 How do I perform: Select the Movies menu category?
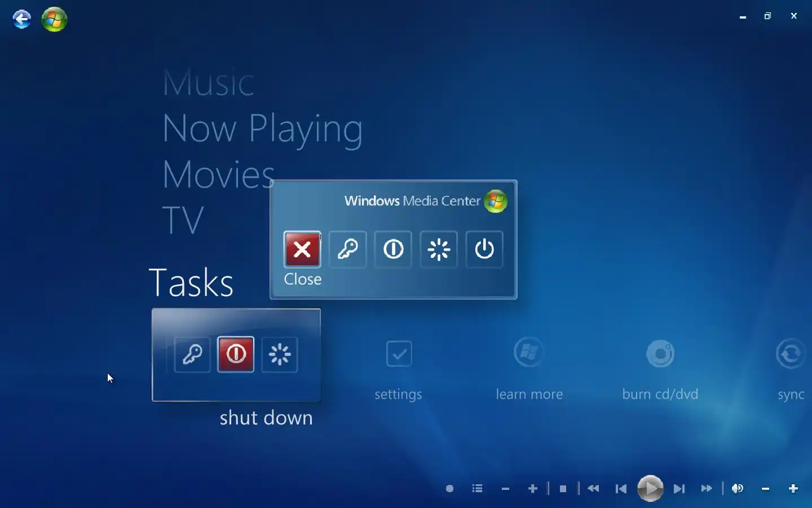[218, 174]
